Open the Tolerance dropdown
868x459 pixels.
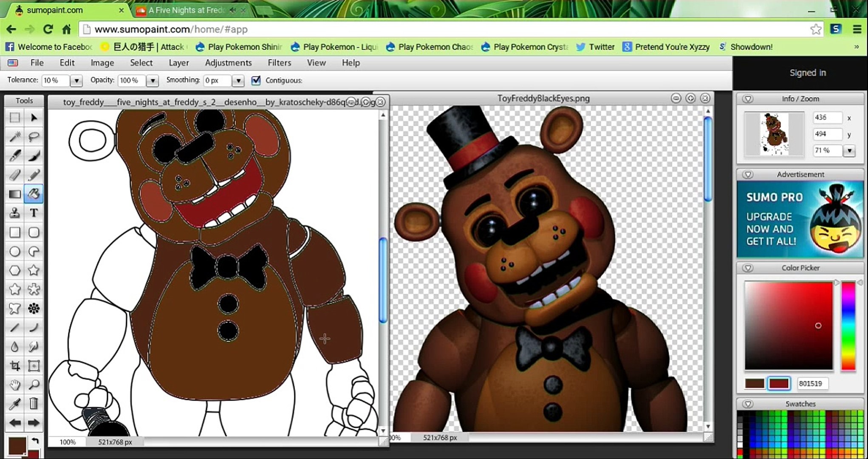click(x=76, y=80)
